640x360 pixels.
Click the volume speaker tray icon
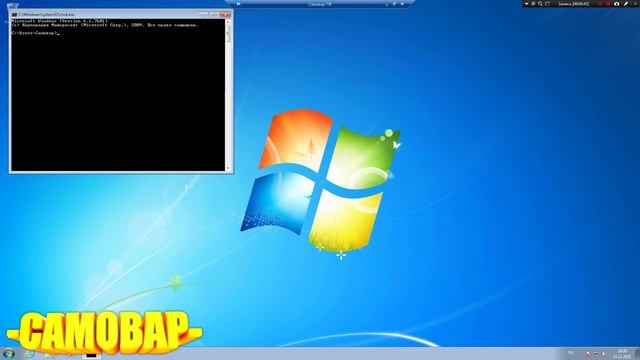[603, 354]
